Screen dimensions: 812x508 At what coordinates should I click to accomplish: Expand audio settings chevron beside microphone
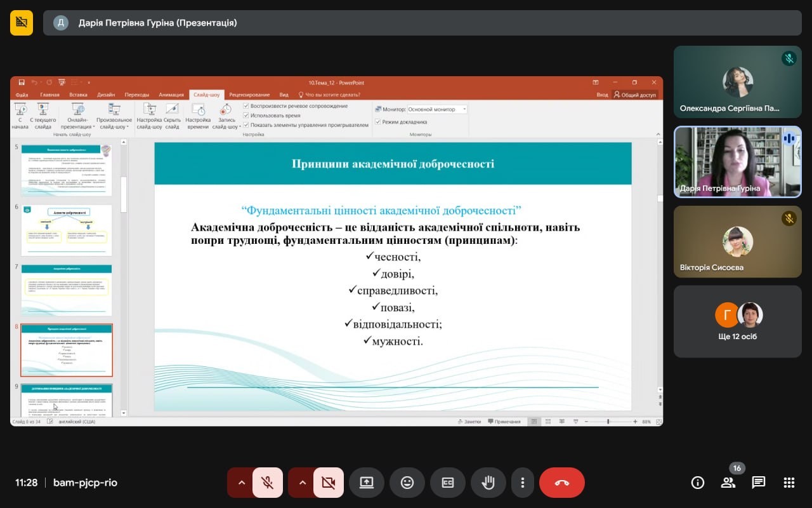(x=241, y=483)
